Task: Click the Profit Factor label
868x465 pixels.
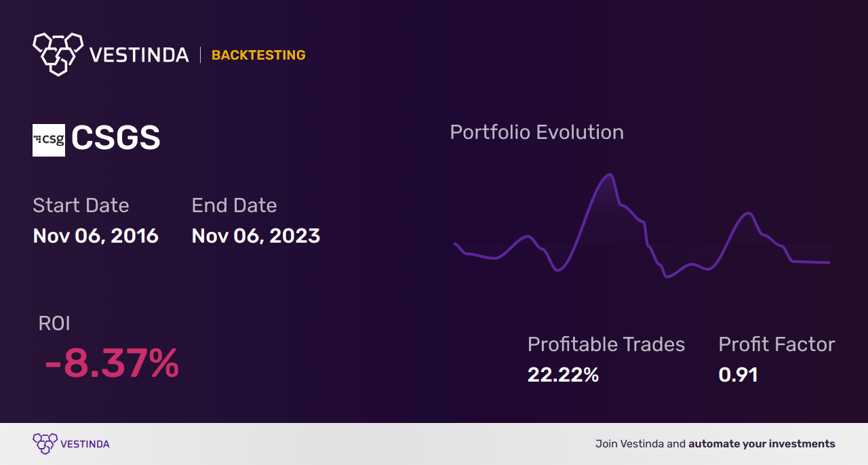Action: [x=776, y=344]
